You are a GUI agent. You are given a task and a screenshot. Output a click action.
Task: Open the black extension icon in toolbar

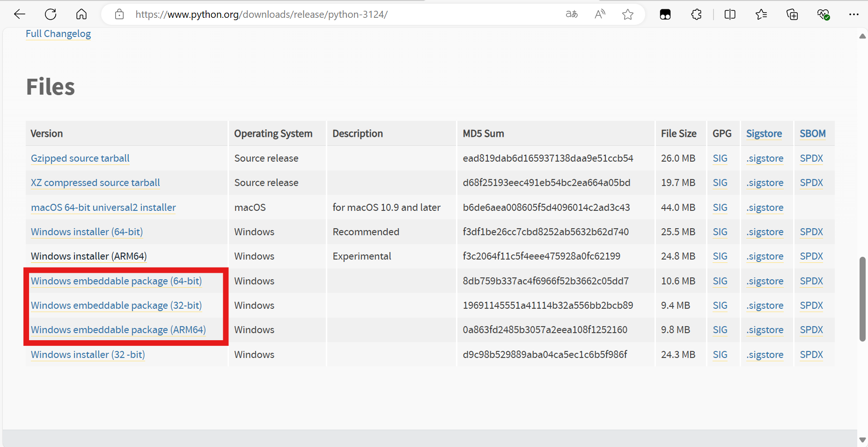pos(665,15)
